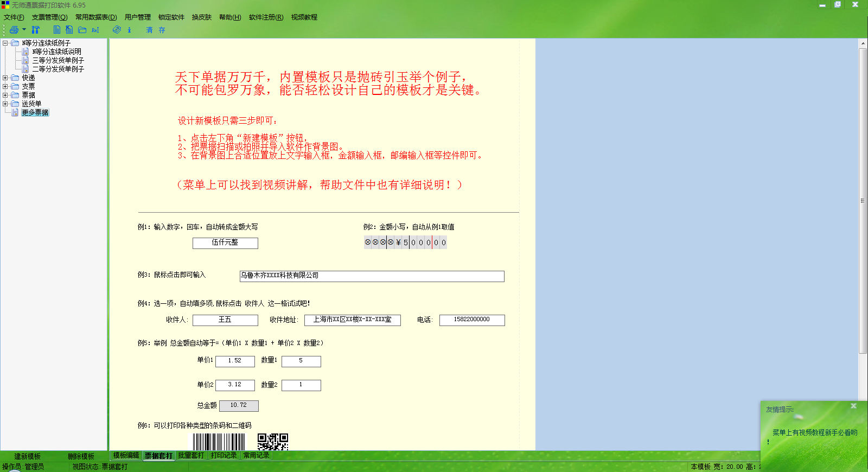Expand the 票据 tree folder
Viewport: 868px width, 472px height.
point(5,95)
